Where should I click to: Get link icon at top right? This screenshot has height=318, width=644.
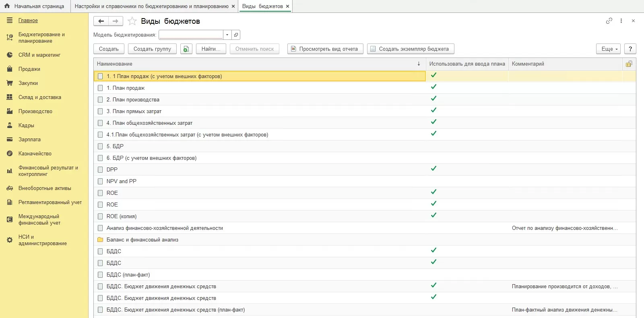[x=609, y=21]
